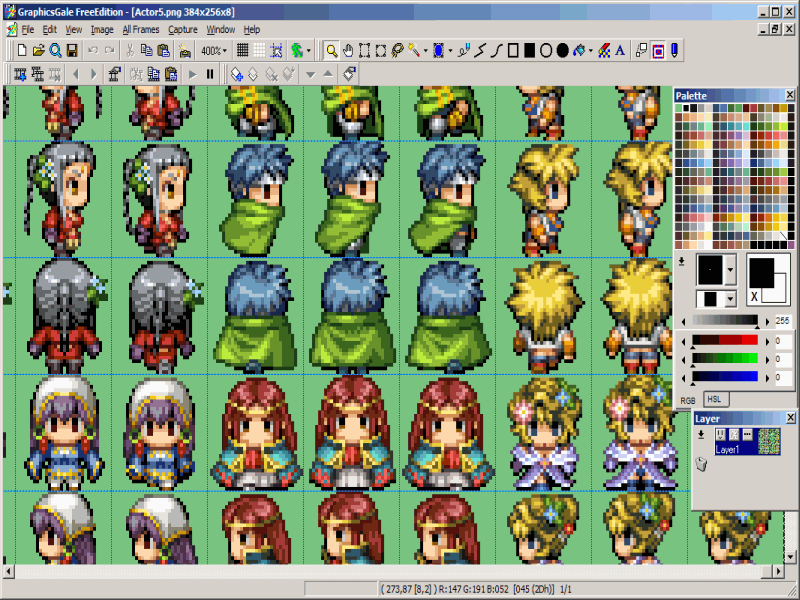Open the Window menu
This screenshot has width=800, height=600.
point(221,30)
